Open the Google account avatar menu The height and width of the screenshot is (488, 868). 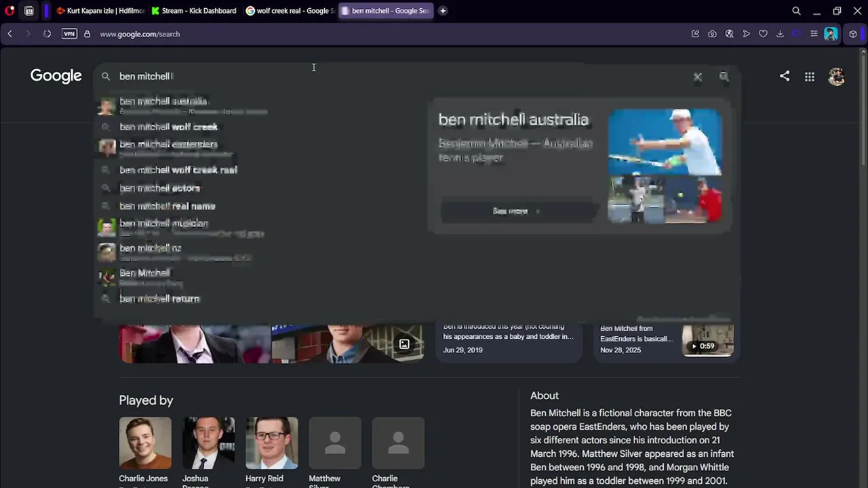pos(837,77)
